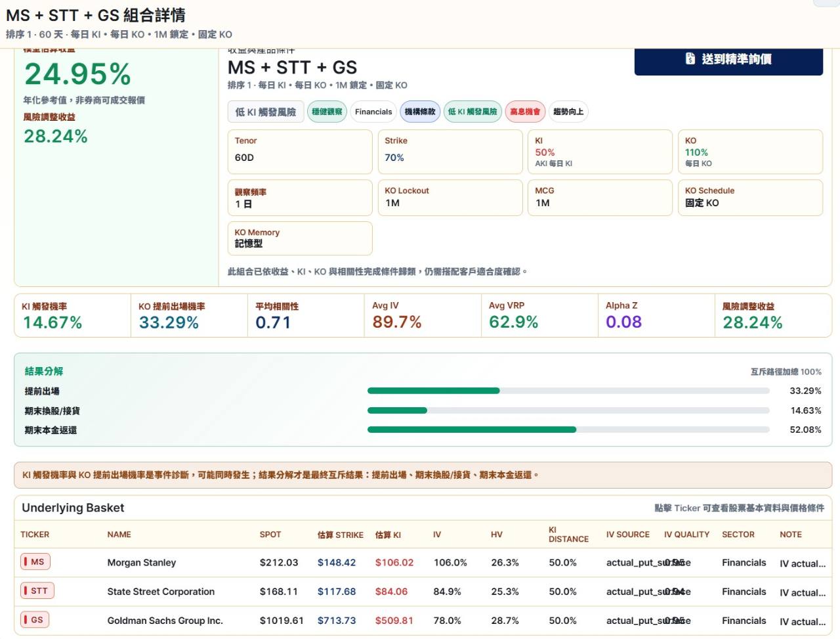The width and height of the screenshot is (840, 639).
Task: Click the 觀察頻率 1 日 card
Action: [300, 198]
